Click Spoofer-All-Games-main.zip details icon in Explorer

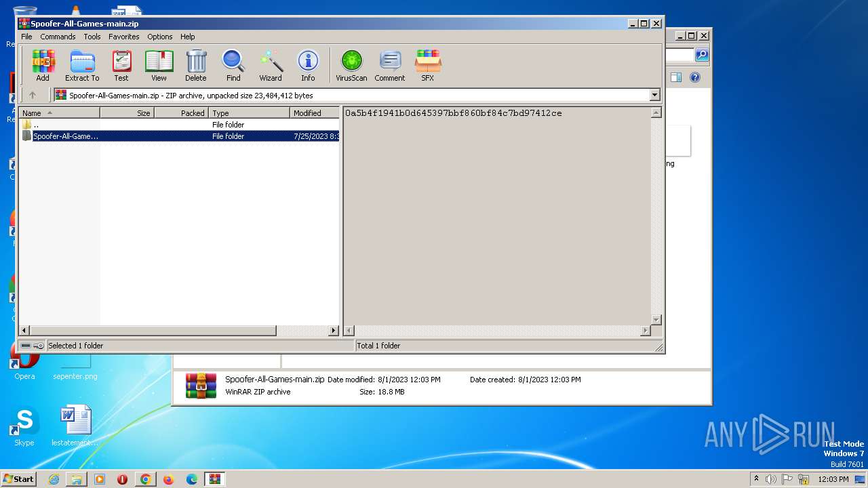click(201, 386)
